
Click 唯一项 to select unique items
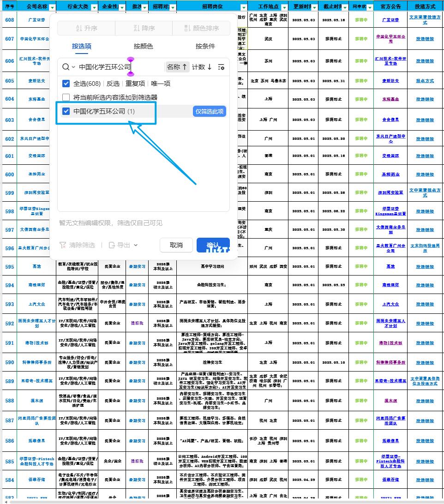(161, 84)
